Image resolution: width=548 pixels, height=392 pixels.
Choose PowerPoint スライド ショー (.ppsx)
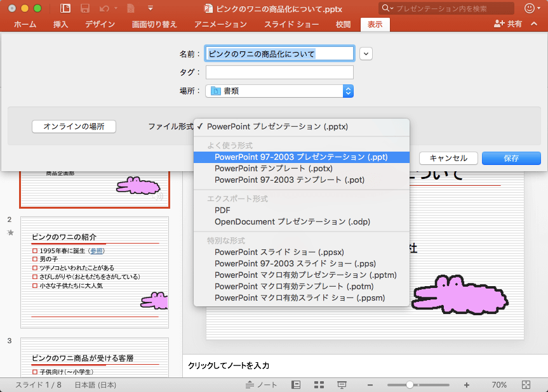302,252
